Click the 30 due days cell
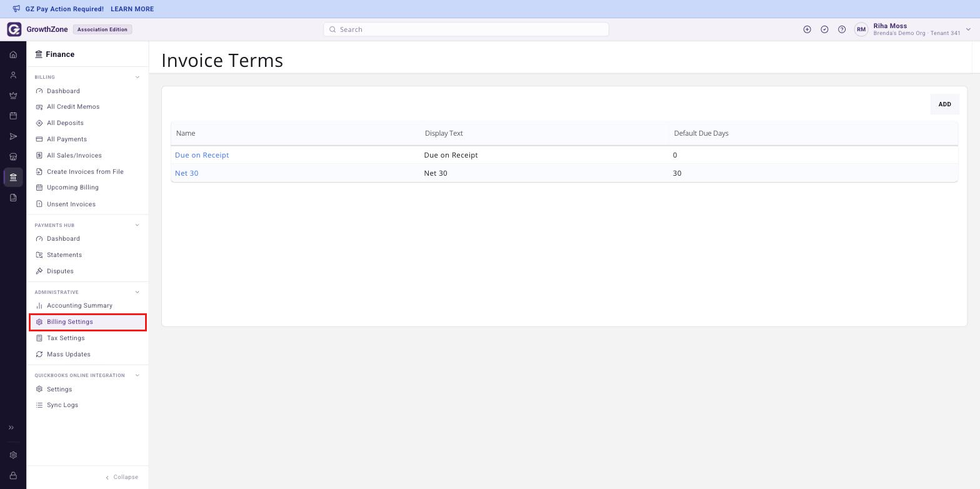The width and height of the screenshot is (980, 489). [x=677, y=173]
